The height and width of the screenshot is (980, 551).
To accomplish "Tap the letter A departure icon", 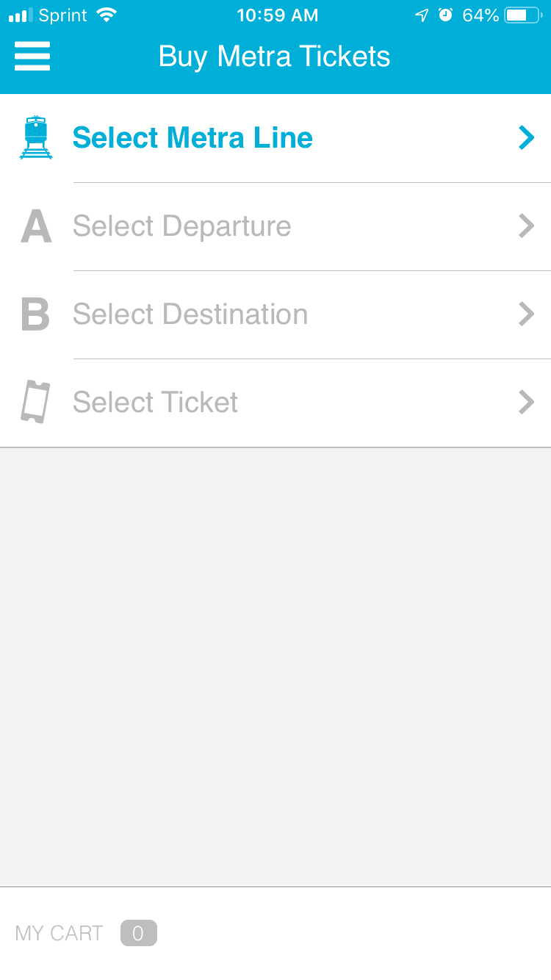I will (36, 226).
